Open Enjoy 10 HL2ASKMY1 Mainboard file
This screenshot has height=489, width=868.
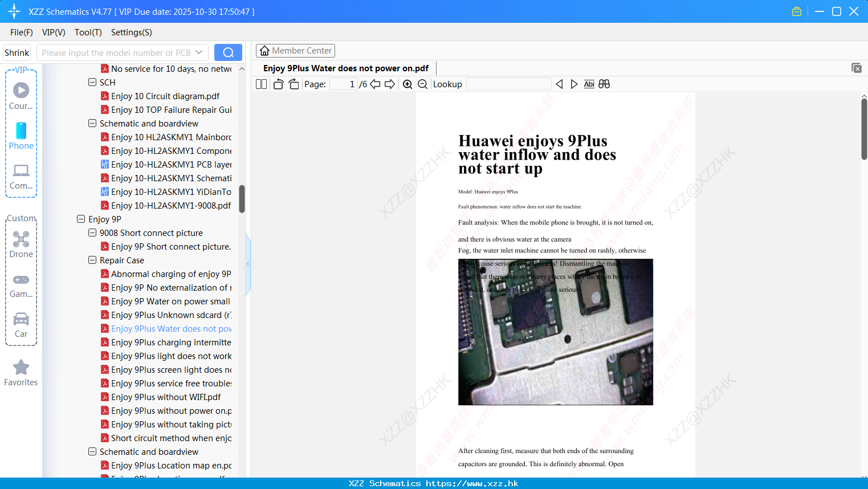click(166, 137)
